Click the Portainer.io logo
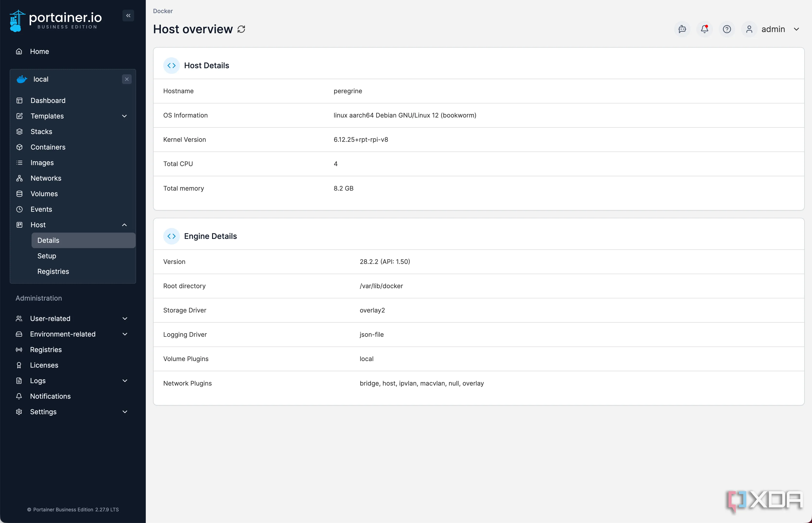Screen dimensions: 812x523 tap(56, 21)
